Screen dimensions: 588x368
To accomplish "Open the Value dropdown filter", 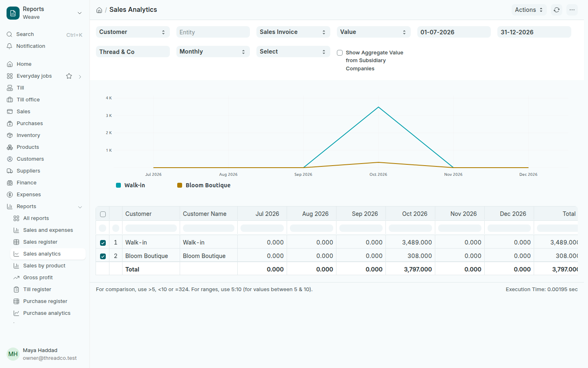I will (x=374, y=32).
